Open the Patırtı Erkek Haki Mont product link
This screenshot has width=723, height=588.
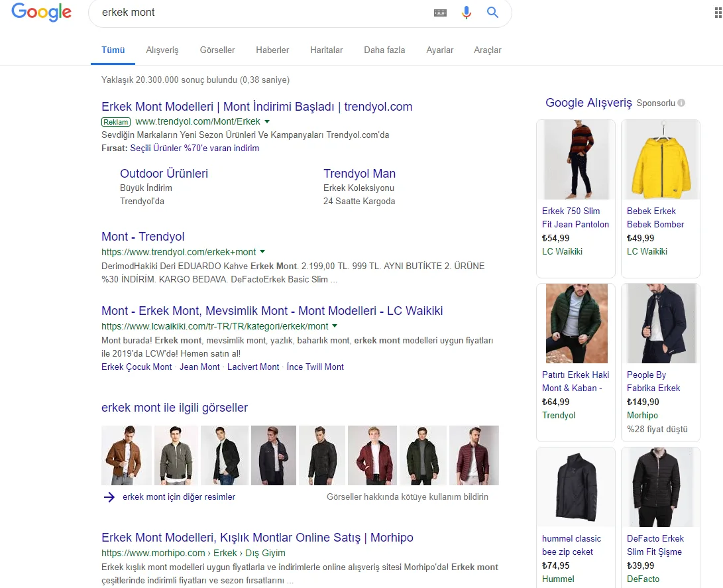pos(575,381)
